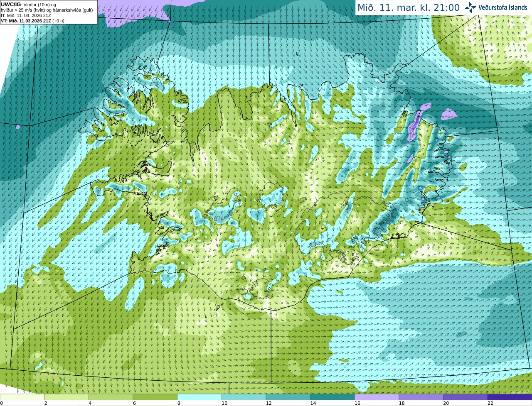The width and height of the screenshot is (532, 406).
Task: Click the 18–20 m/s purple swatch
Action: click(421, 397)
